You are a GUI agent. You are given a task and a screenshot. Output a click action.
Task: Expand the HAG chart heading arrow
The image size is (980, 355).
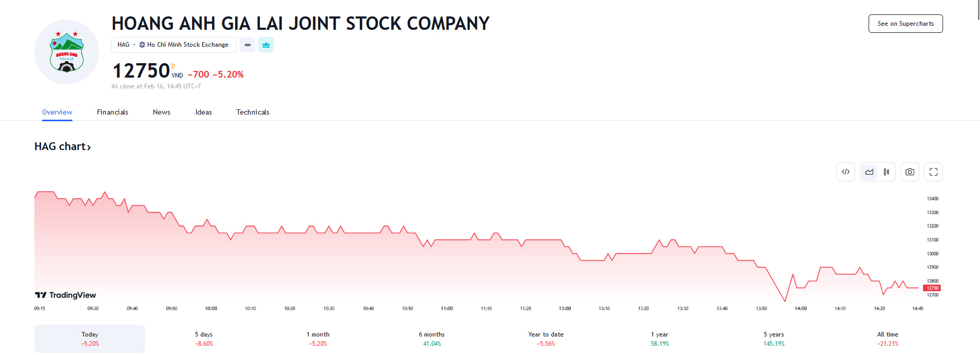click(89, 147)
